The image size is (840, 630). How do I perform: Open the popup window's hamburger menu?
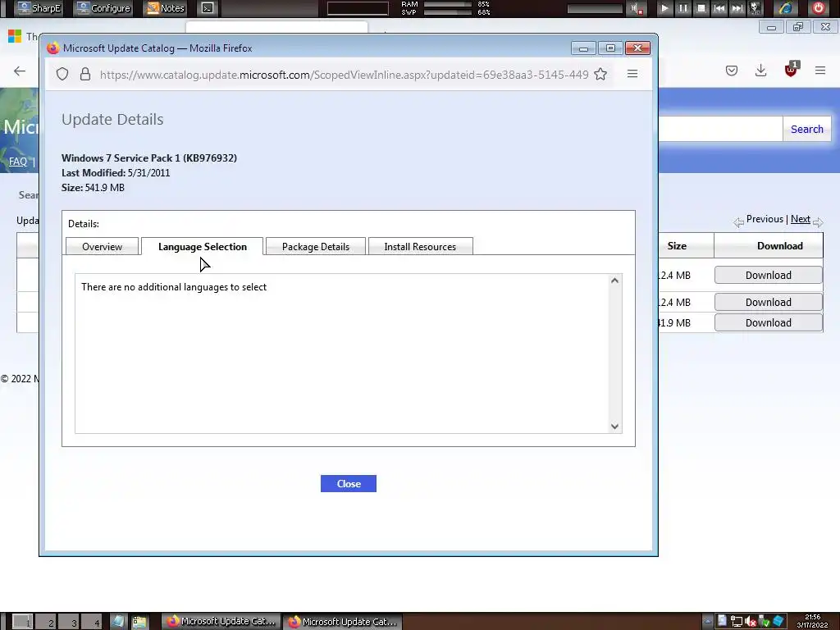point(632,74)
